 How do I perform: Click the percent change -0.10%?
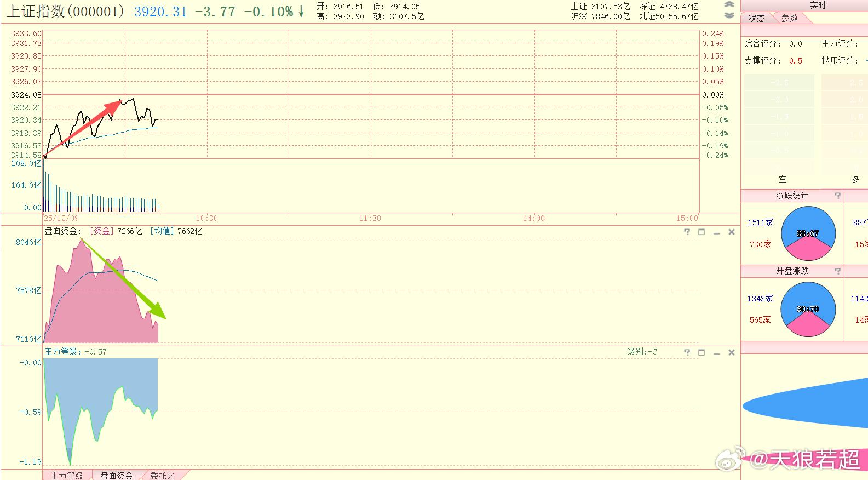click(269, 12)
